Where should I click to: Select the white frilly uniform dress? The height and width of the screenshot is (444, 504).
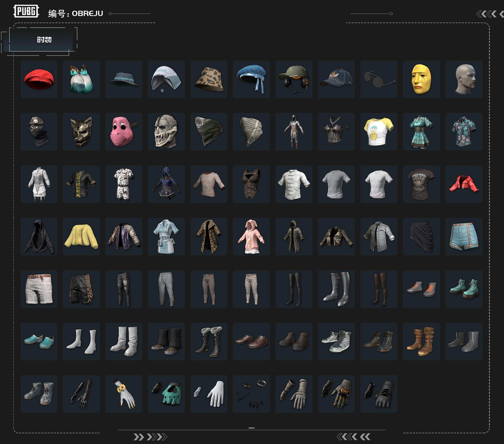click(39, 184)
